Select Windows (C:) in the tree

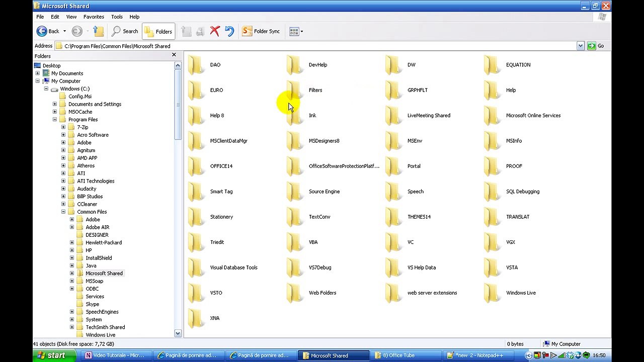pos(74,88)
